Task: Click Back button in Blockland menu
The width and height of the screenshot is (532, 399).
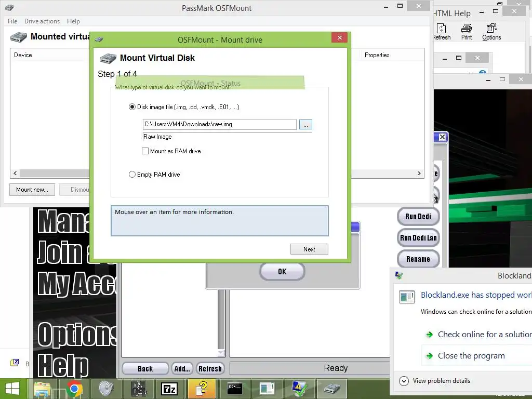Action: [x=145, y=368]
